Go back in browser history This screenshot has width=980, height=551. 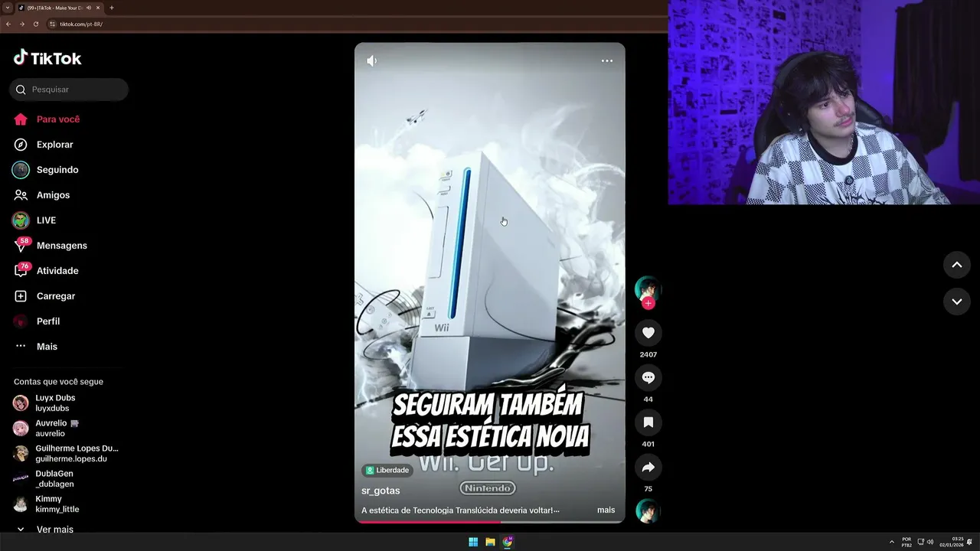[8, 24]
